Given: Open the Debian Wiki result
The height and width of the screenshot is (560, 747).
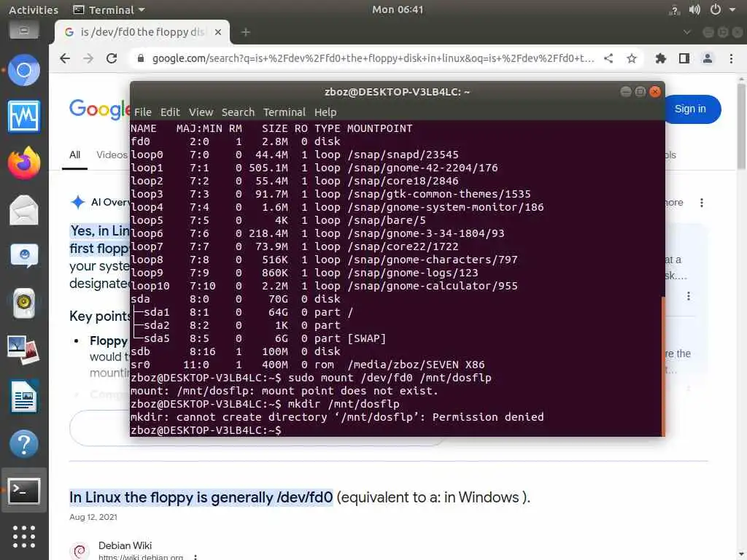Looking at the screenshot, I should click(125, 545).
